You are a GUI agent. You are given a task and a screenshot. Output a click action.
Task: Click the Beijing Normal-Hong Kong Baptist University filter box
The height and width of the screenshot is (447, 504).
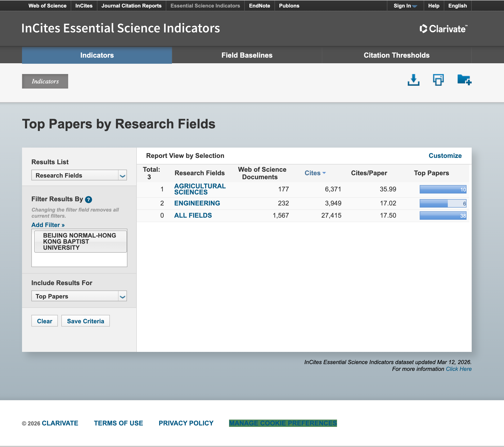coord(80,241)
